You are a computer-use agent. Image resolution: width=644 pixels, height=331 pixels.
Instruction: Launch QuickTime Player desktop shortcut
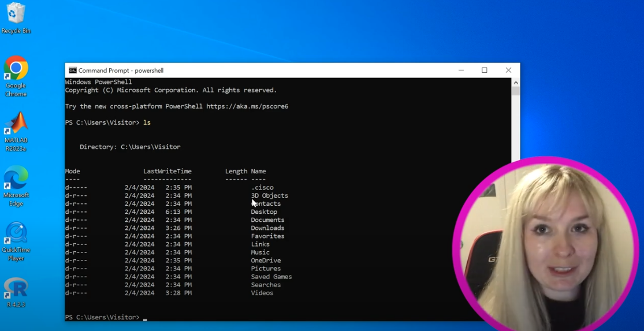pos(16,241)
